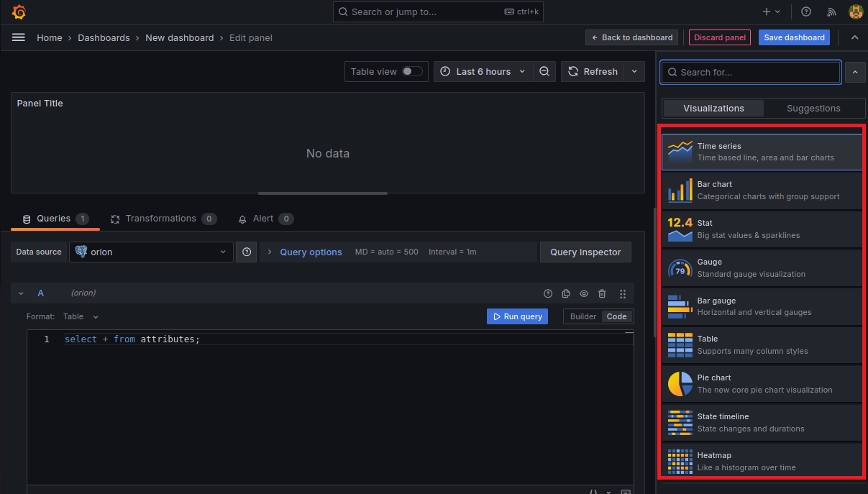Viewport: 868px width, 494px height.
Task: Click the query name label A
Action: click(41, 293)
